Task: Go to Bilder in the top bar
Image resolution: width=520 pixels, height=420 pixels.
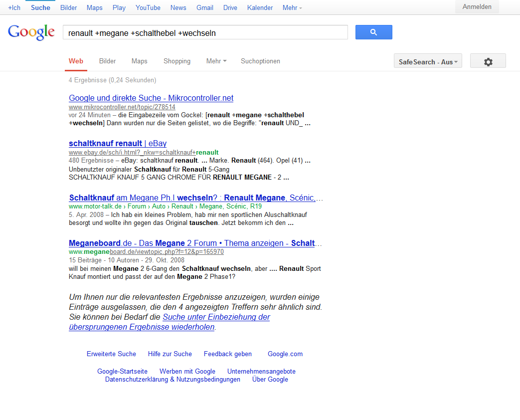Action: pos(69,7)
